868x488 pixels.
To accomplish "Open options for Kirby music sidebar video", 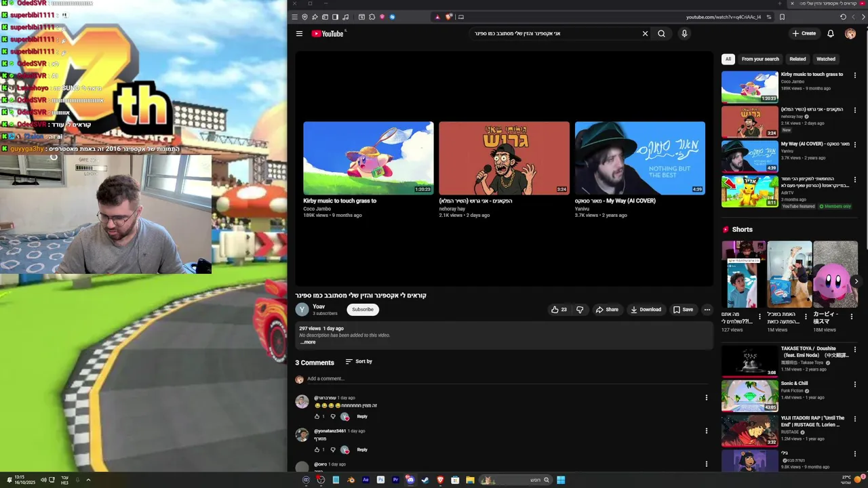I will 854,75.
